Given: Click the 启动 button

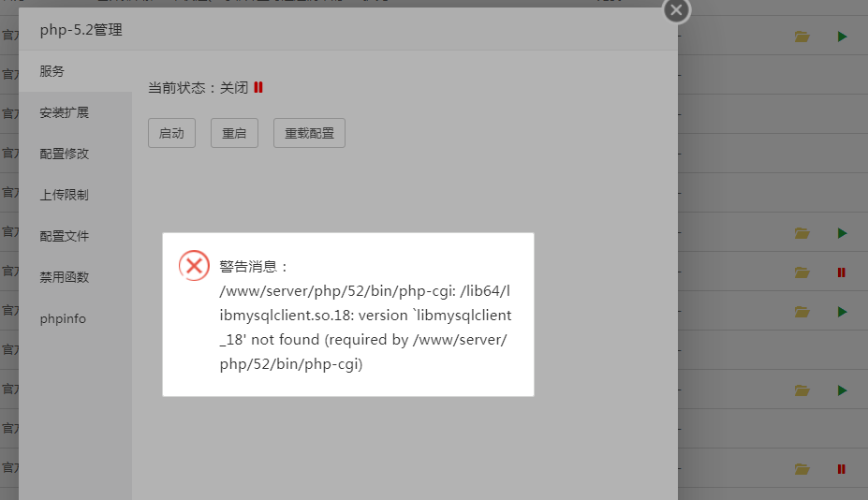Looking at the screenshot, I should tap(171, 133).
